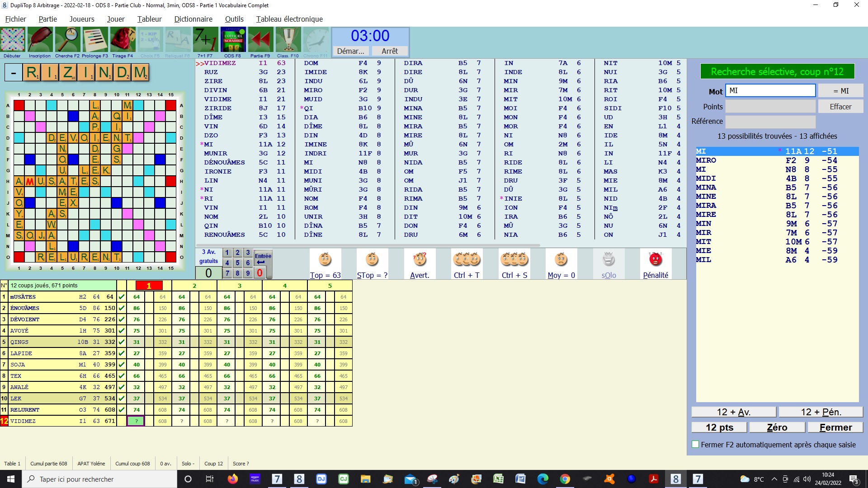This screenshot has width=868, height=488.
Task: Click in the Mot input field
Action: pos(770,90)
